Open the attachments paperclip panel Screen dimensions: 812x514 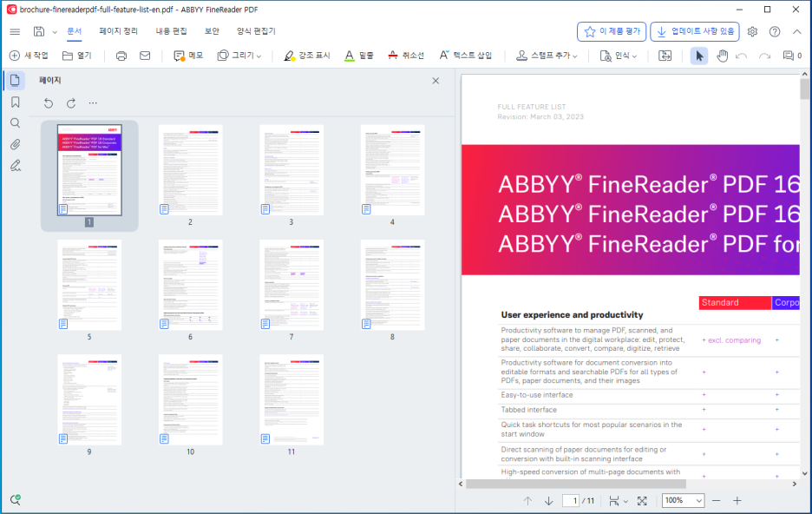pos(15,144)
